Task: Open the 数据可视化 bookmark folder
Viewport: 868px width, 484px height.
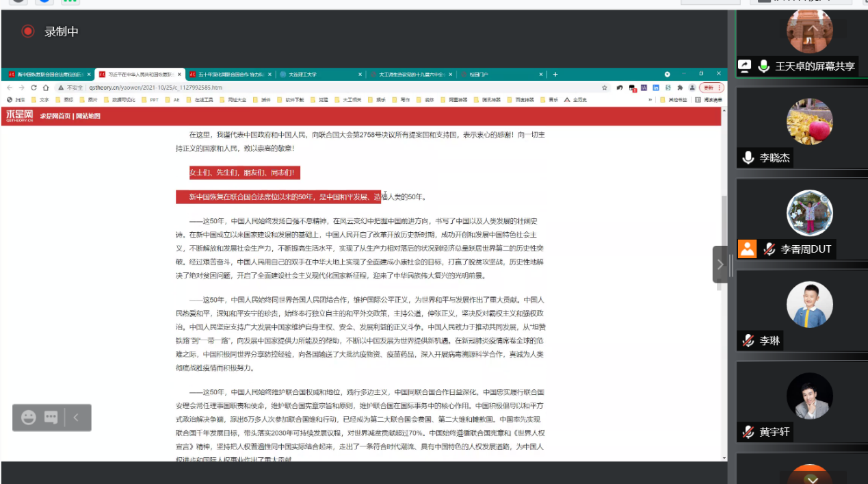Action: tap(118, 99)
